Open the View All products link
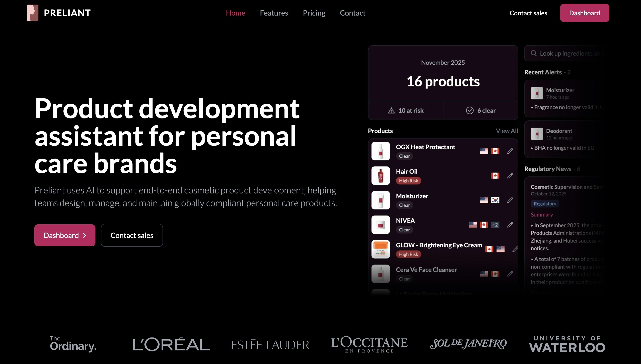 click(x=507, y=131)
